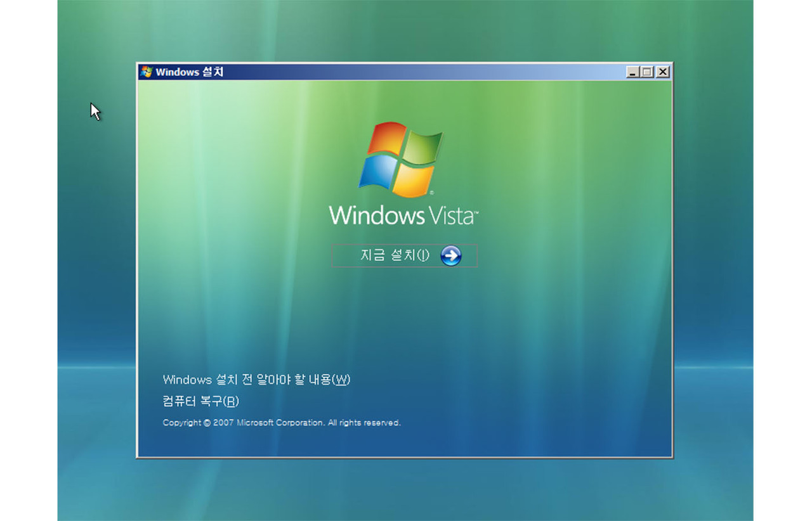Click the 지금 설치 install now button
The width and height of the screenshot is (812, 521).
(x=404, y=255)
